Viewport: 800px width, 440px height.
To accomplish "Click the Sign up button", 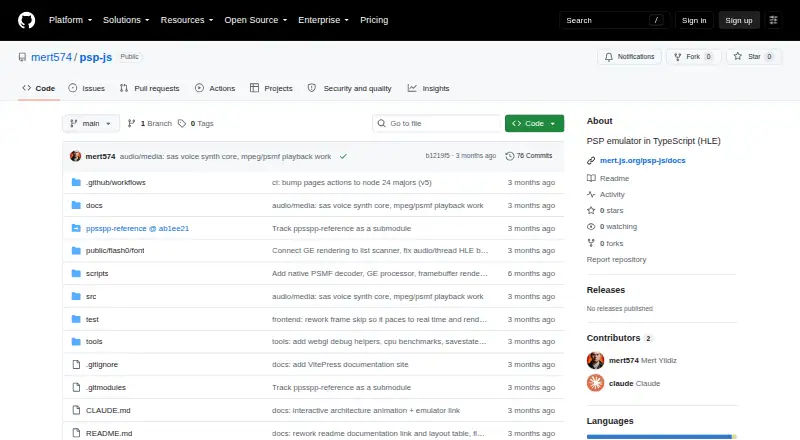I will coord(739,20).
